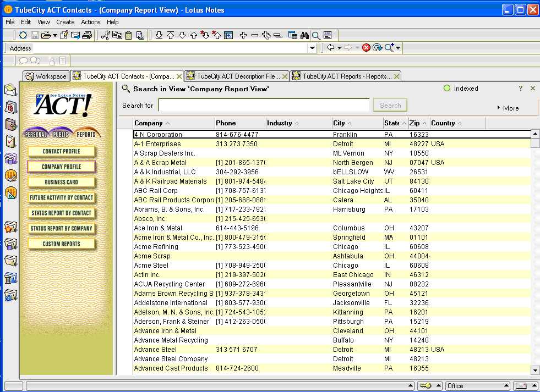Open the Internet Explorer bookmarks folder icon
The width and height of the screenshot is (540, 392).
(10, 295)
